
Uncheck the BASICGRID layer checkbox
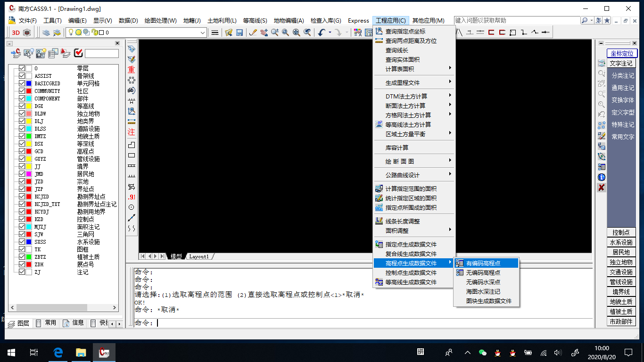pyautogui.click(x=22, y=83)
